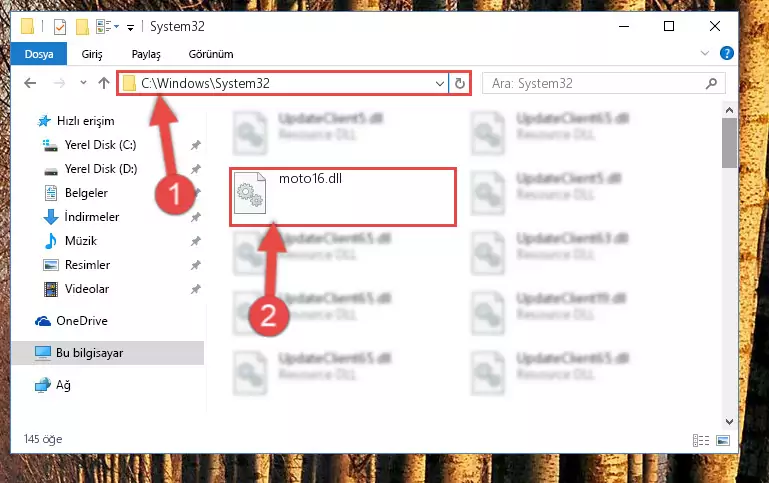Viewport: 769px width, 483px height.
Task: Open the Dosya menu
Action: pyautogui.click(x=39, y=54)
